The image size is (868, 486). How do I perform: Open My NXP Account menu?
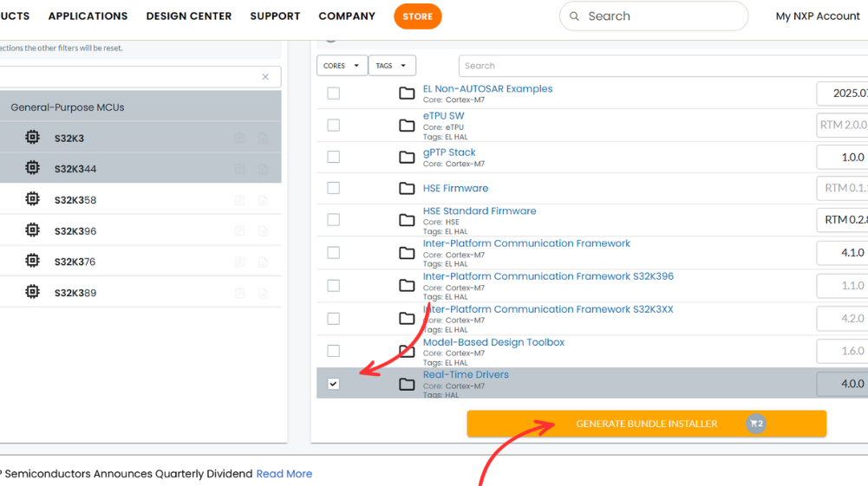[x=818, y=16]
